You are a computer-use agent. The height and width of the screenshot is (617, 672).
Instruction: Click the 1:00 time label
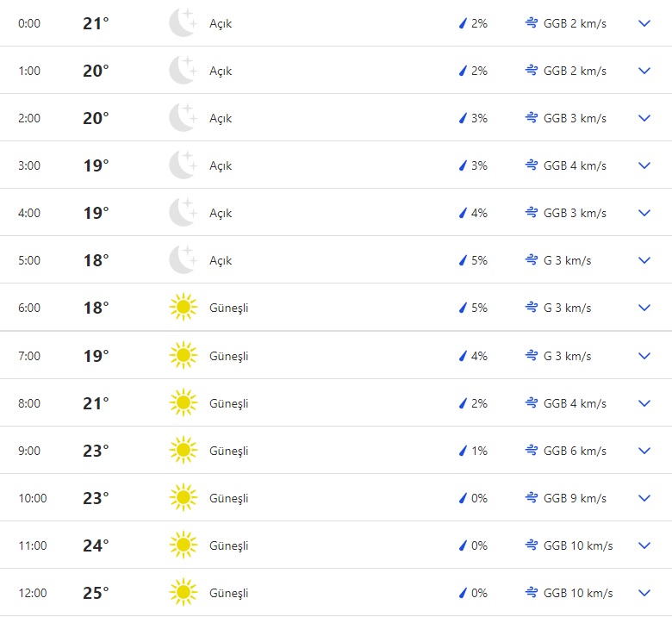[29, 71]
